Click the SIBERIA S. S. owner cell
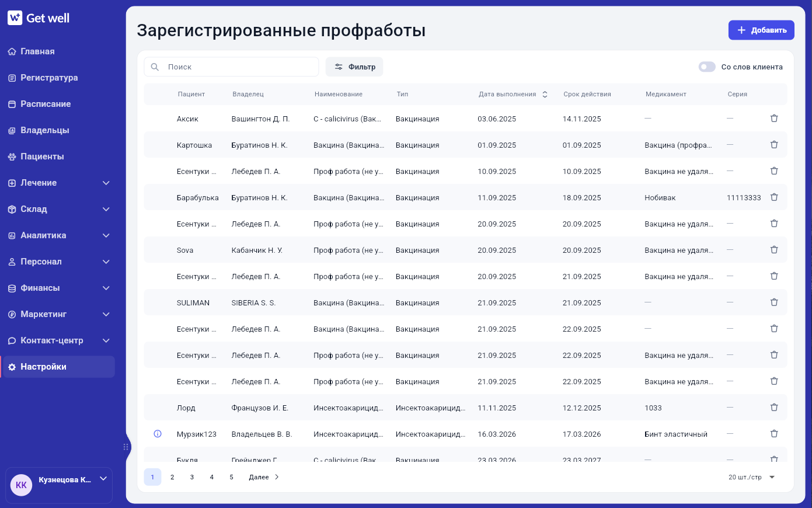The image size is (812, 508). coord(253,302)
